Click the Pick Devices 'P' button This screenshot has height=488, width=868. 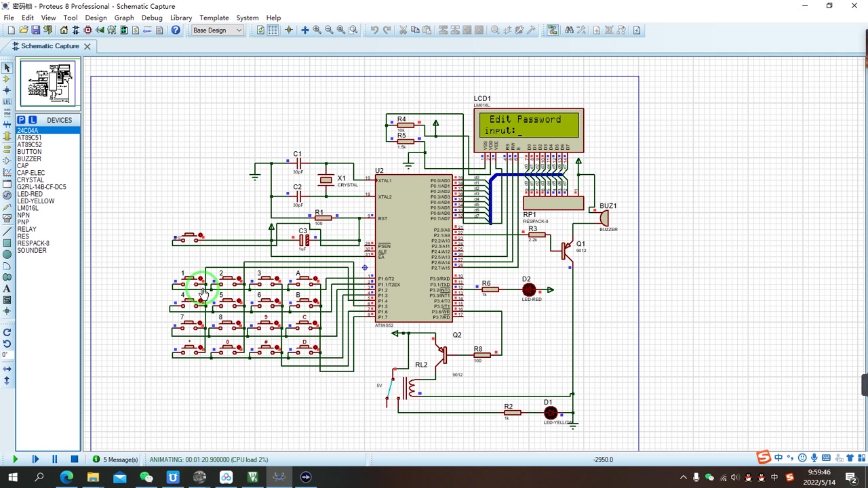(x=21, y=120)
